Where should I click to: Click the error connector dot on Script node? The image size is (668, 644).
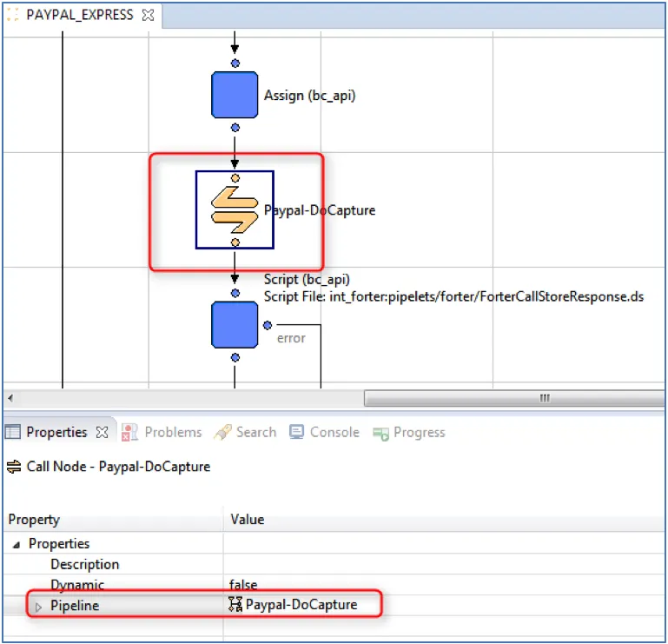(x=268, y=325)
